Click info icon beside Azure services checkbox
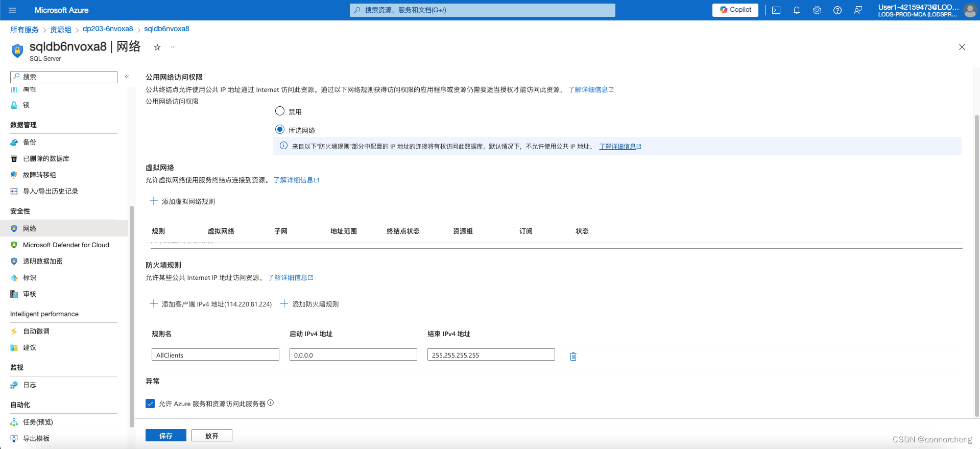Screen dimensions: 980x449 coord(271,403)
